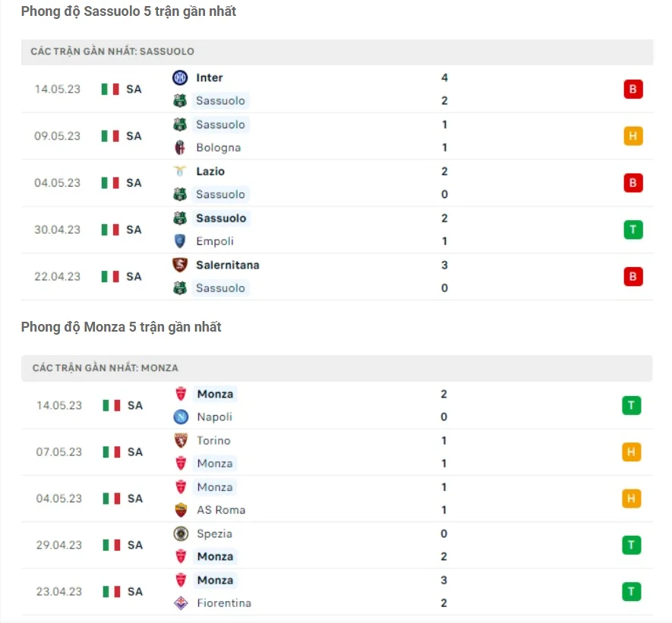The image size is (672, 623).
Task: Click the Torino bull crest icon
Action: (x=178, y=440)
